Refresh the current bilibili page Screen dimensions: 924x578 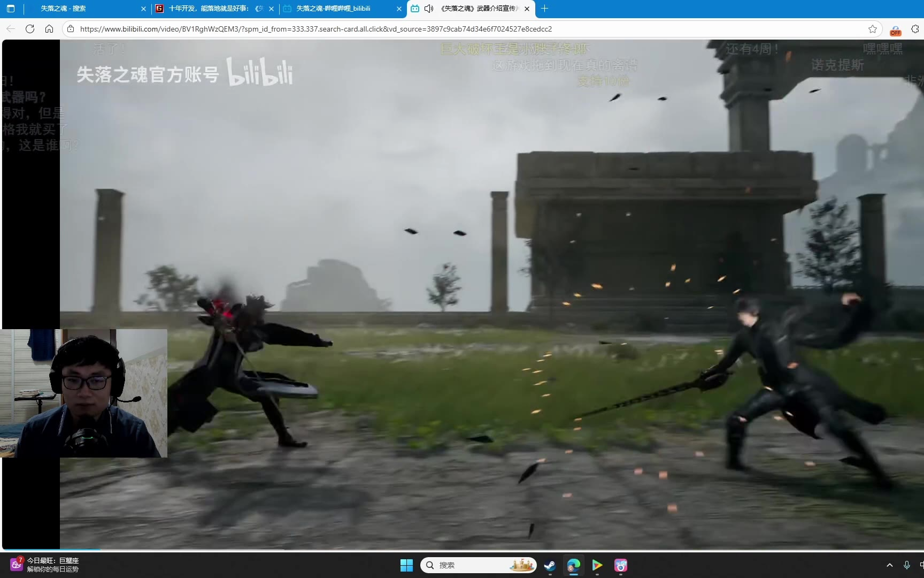point(30,29)
